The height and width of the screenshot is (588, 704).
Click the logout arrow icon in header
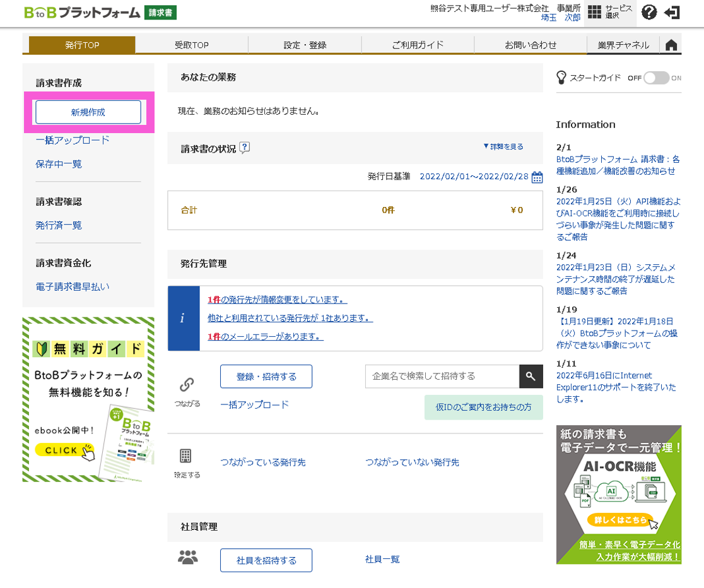(672, 13)
